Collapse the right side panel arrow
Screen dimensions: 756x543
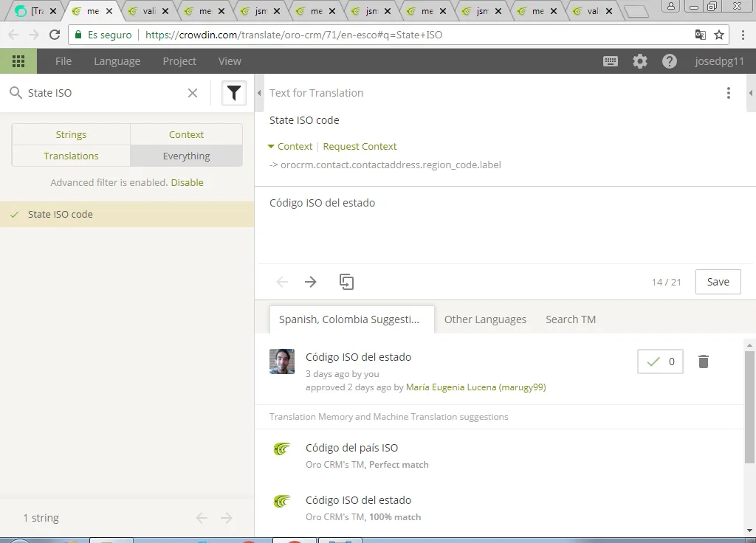click(x=751, y=93)
